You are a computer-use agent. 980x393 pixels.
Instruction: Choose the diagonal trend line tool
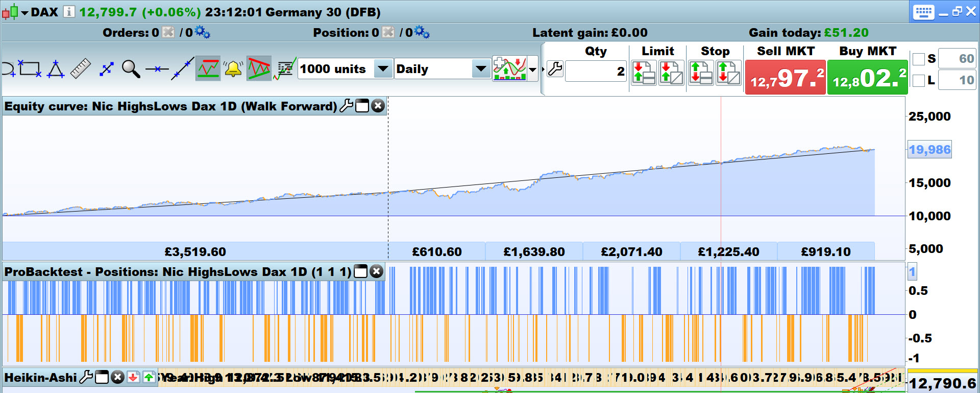(182, 69)
